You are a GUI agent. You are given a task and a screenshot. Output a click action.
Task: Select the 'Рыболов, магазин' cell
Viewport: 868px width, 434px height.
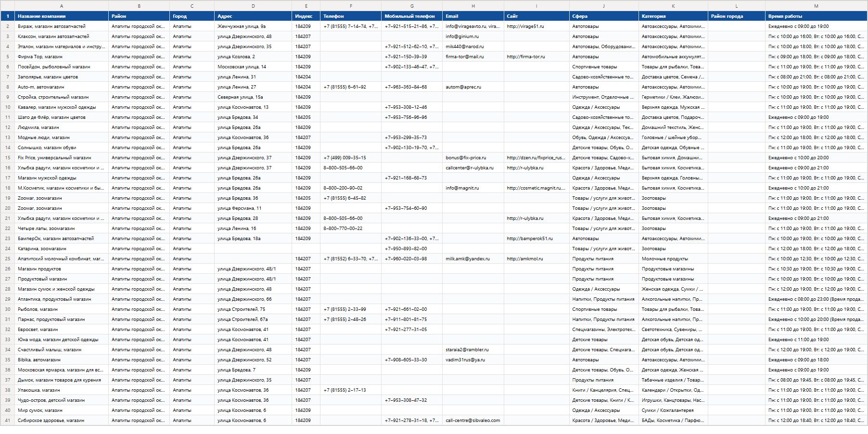tap(62, 309)
